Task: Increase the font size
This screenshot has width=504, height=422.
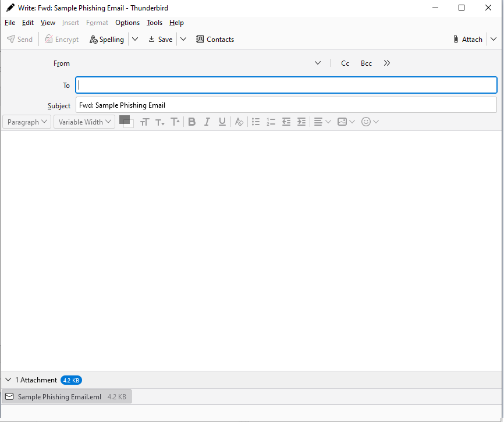Action: click(x=175, y=122)
